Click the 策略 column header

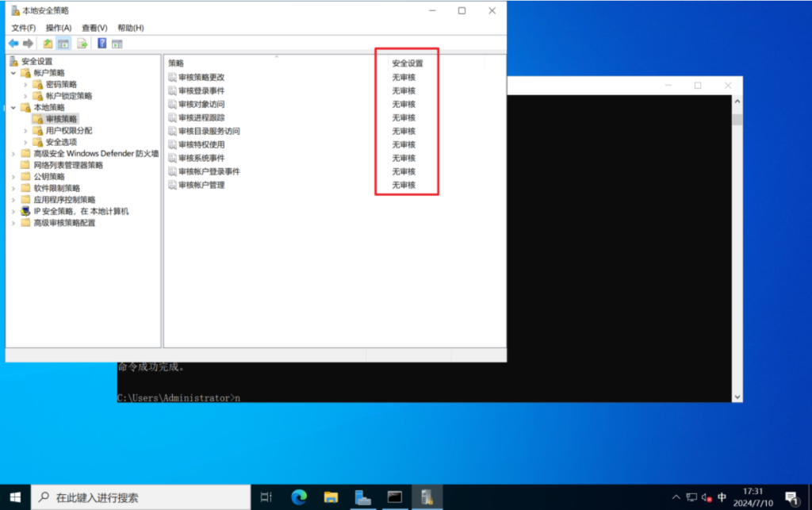tap(176, 63)
